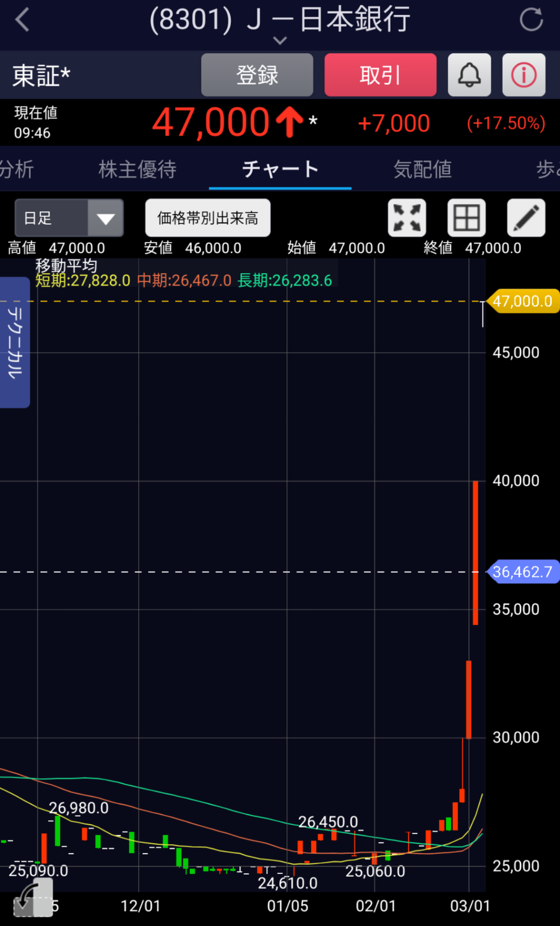
Task: Tap the 高値 47,000.0 value
Action: tap(56, 248)
